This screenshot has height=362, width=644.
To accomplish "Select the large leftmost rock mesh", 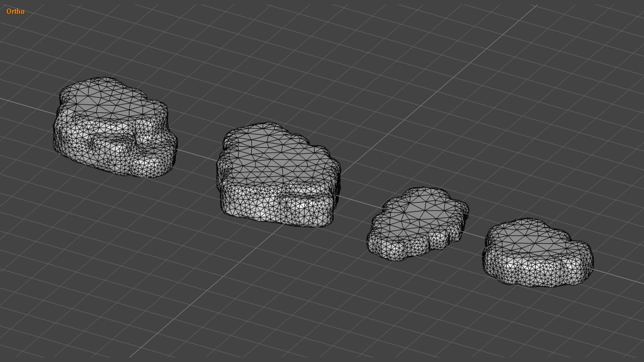I will tap(115, 127).
